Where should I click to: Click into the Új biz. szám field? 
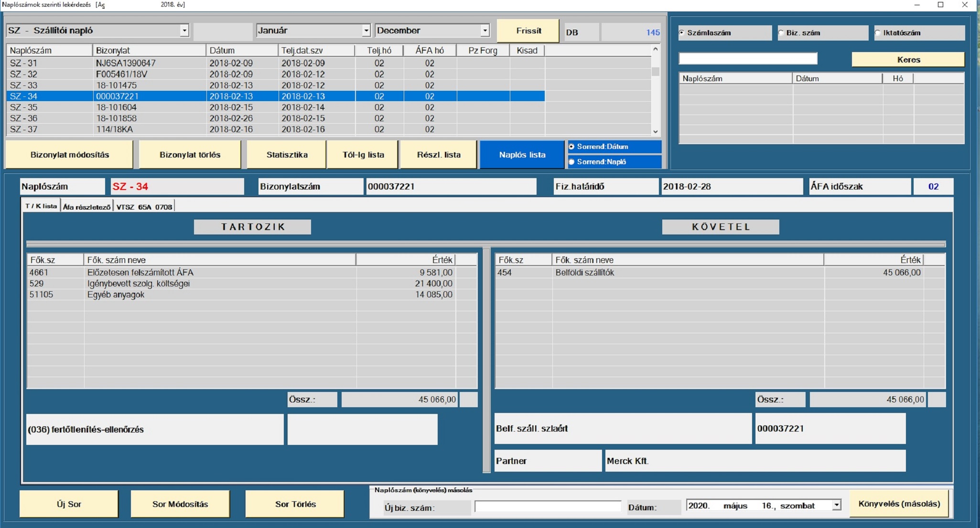click(x=548, y=507)
